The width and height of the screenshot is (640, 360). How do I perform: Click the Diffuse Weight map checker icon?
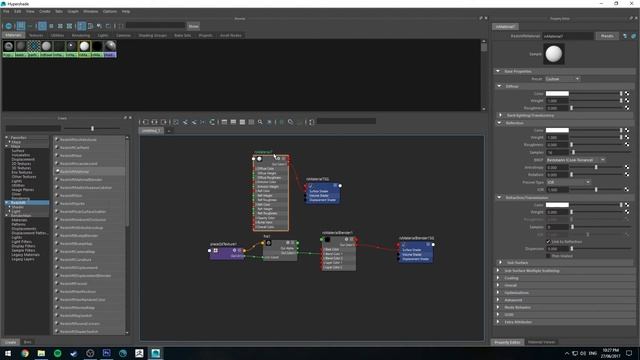[x=627, y=100]
